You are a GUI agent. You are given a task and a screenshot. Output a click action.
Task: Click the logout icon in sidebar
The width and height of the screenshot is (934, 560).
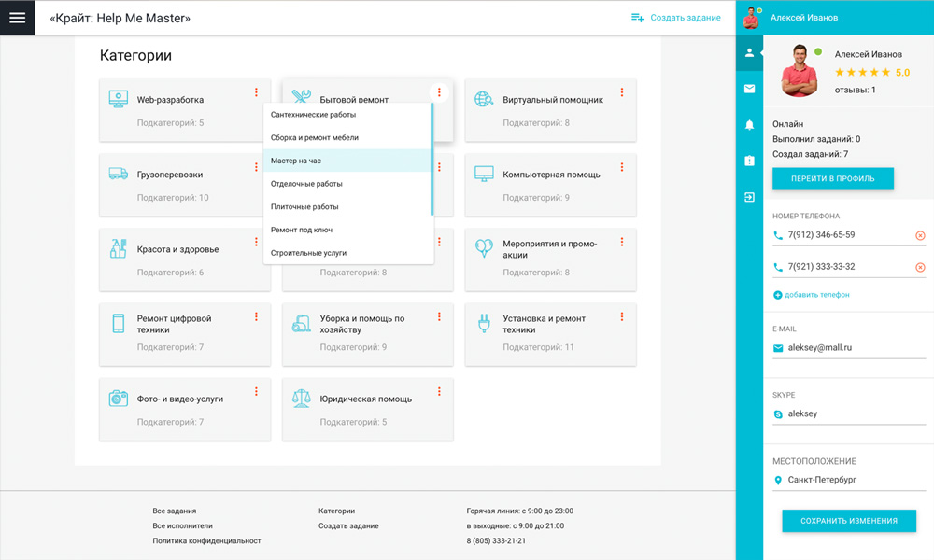pyautogui.click(x=749, y=197)
